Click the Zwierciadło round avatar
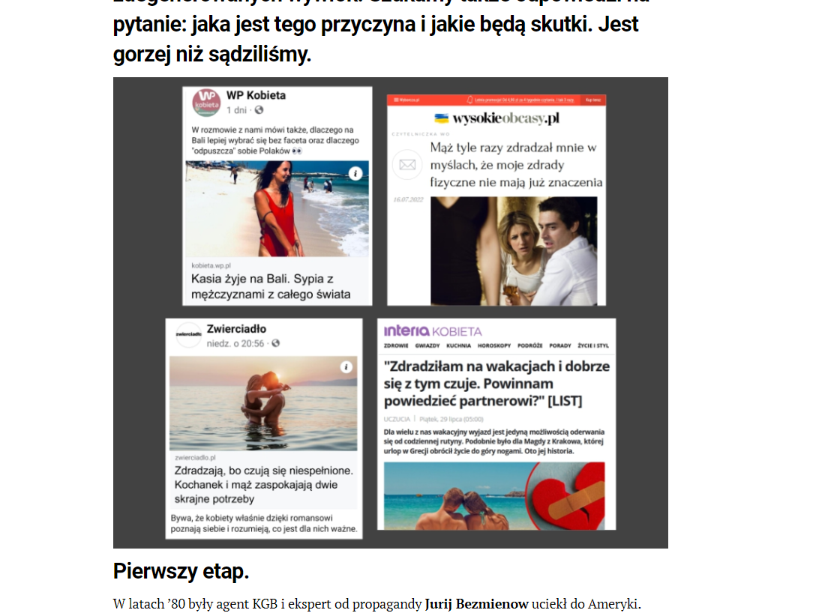The height and width of the screenshot is (616, 840). [x=188, y=334]
